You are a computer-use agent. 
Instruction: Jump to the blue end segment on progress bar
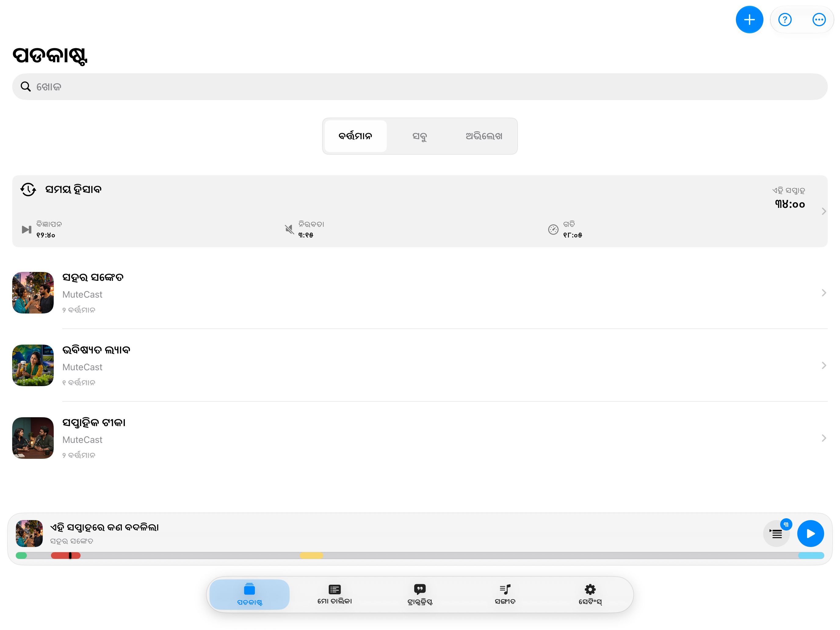pos(811,556)
